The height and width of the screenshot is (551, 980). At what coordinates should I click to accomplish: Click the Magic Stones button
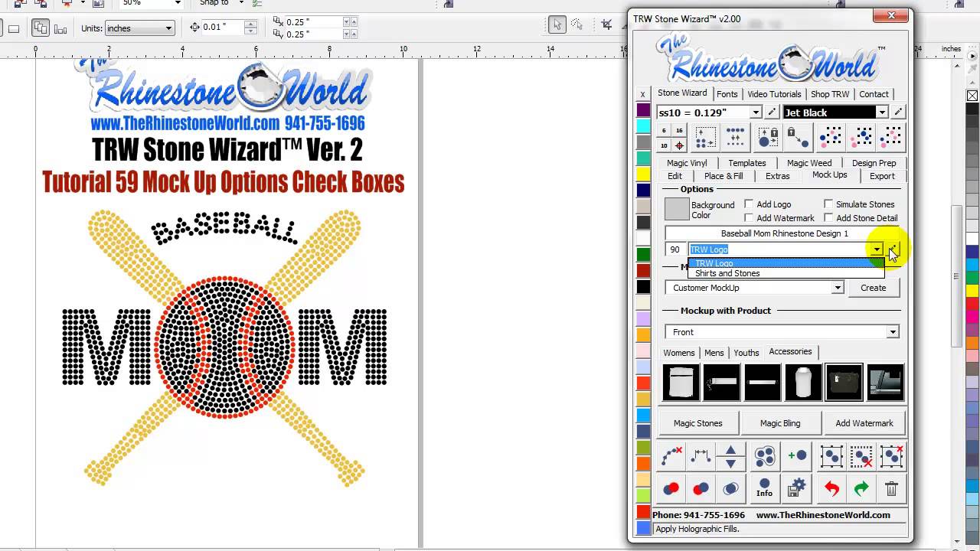tap(697, 423)
